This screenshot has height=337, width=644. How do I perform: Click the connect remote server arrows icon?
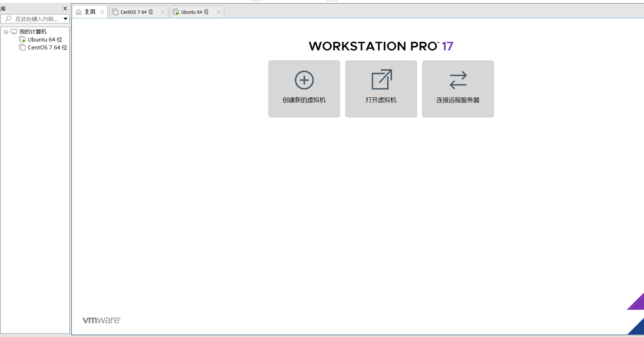[x=458, y=80]
